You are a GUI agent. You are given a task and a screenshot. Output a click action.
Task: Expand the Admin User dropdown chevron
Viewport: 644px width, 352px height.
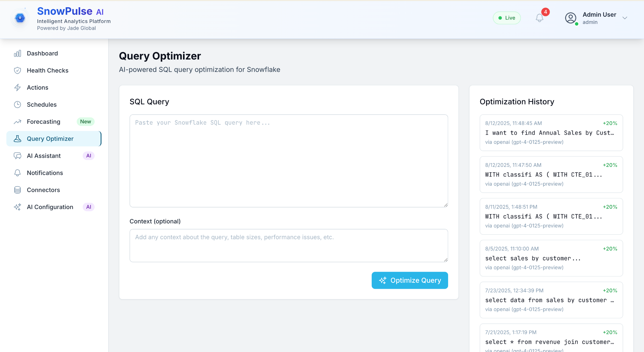[625, 18]
